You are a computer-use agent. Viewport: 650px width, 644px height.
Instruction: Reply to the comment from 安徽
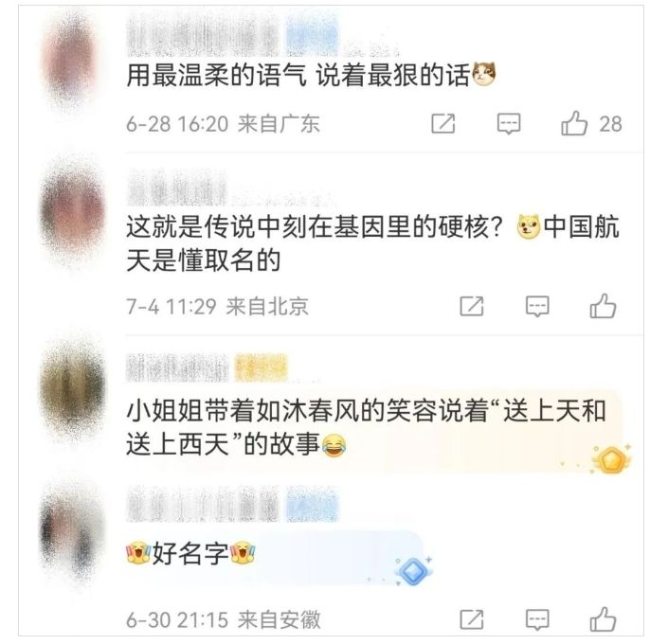537,619
